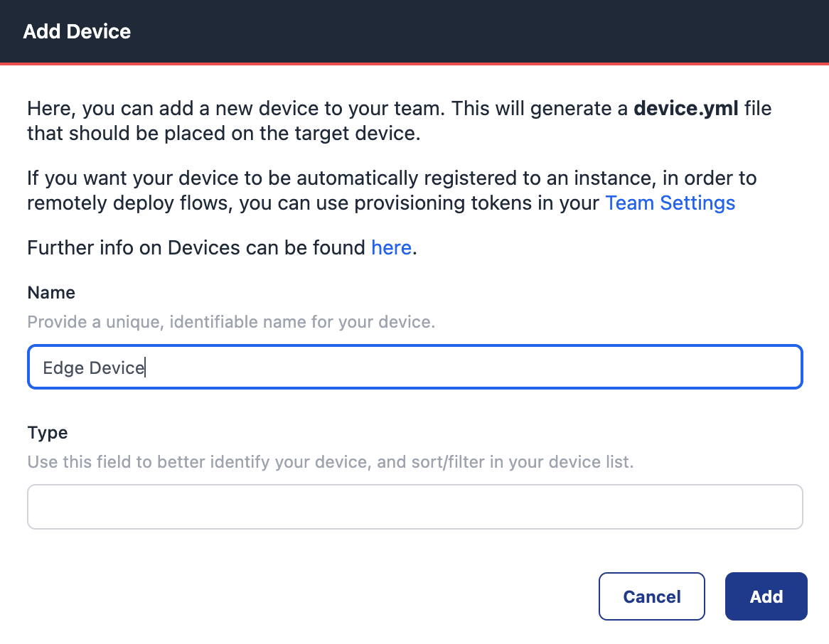
Task: Follow the 'here' link for Devices info
Action: tap(391, 247)
